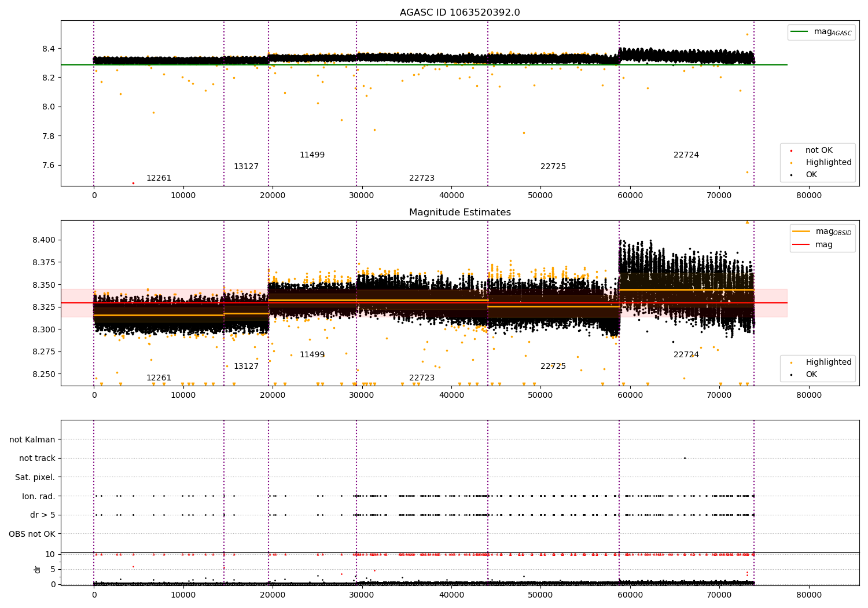Click OBSID label 13127 in the top panel
The width and height of the screenshot is (868, 608).
246,166
